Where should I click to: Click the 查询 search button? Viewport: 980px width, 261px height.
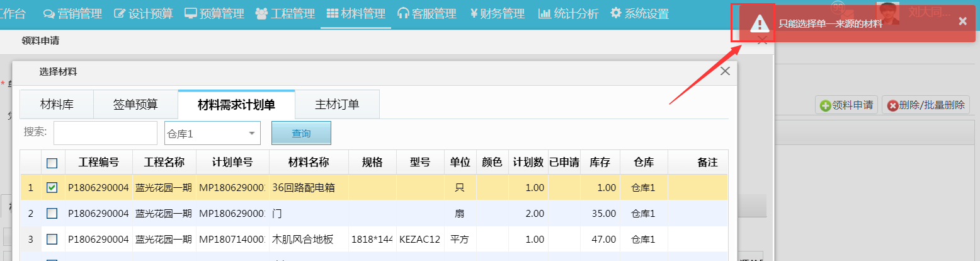point(301,133)
